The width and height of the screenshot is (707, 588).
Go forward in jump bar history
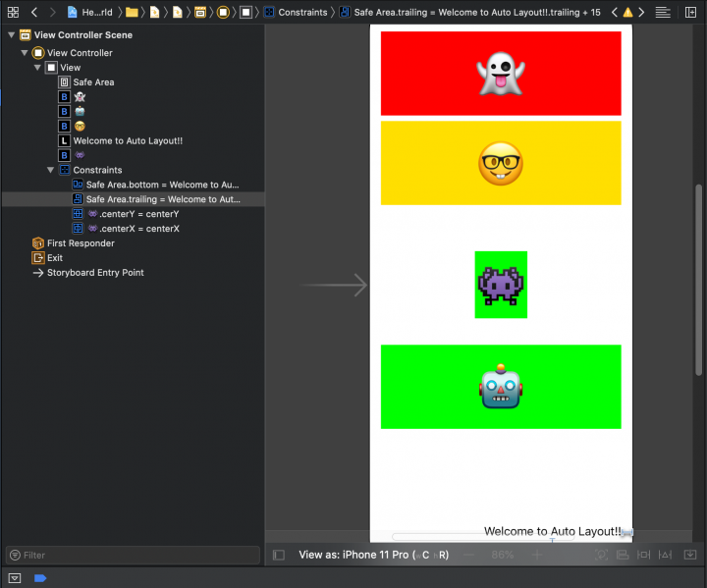tap(53, 12)
